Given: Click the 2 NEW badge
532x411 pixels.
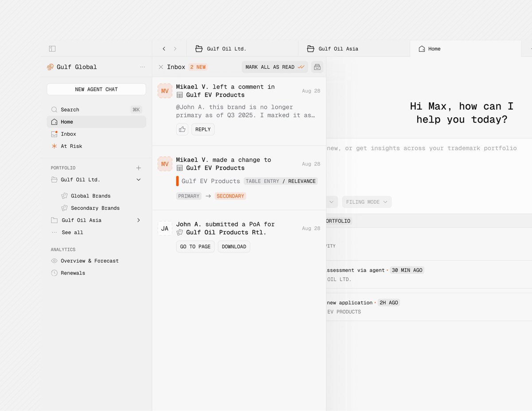Looking at the screenshot, I should (x=198, y=67).
